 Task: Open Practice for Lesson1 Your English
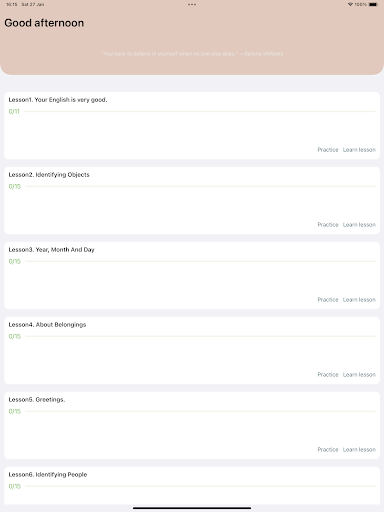tap(328, 150)
